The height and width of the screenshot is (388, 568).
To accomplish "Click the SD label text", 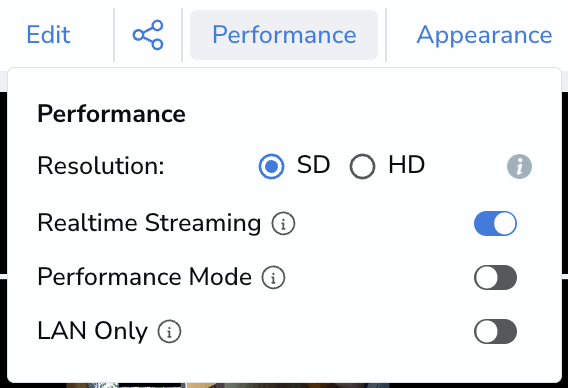I will tap(313, 165).
